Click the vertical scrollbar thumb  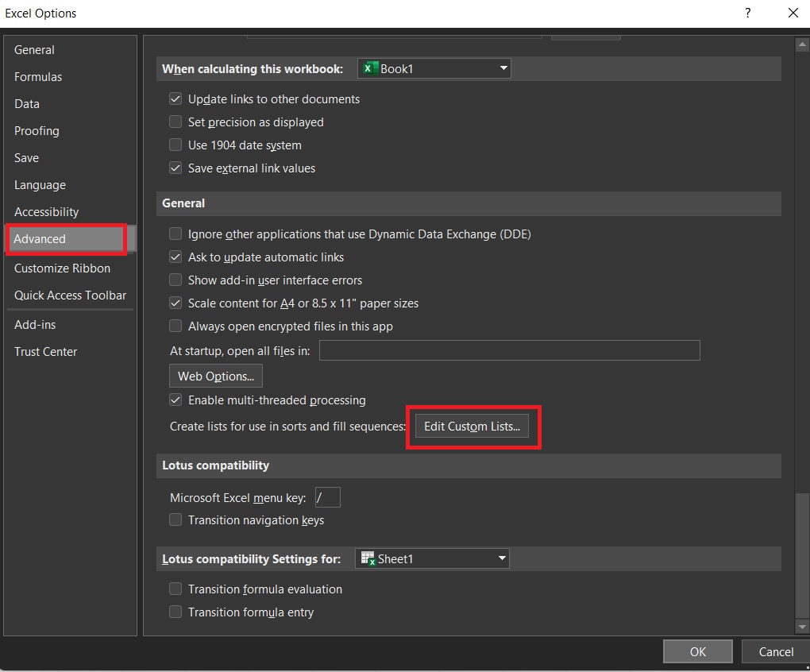(x=802, y=555)
